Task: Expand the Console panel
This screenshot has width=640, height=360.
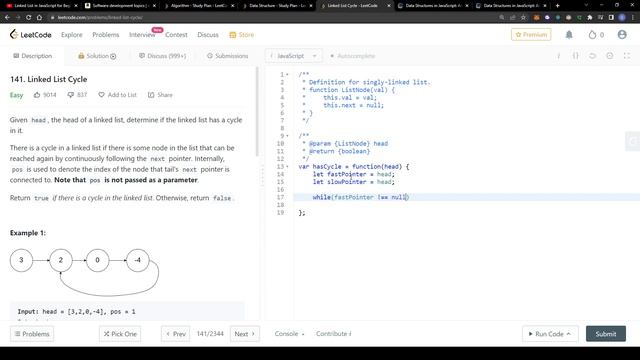Action: [289, 334]
